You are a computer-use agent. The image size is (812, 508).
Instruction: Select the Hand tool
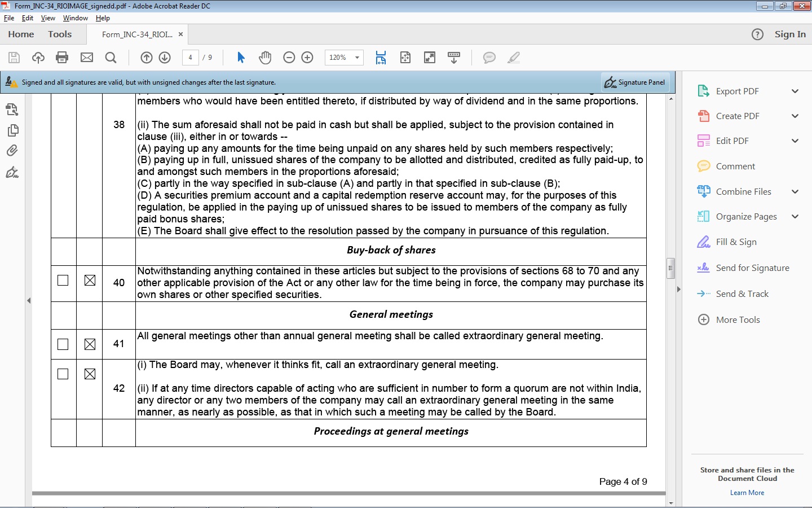coord(265,57)
